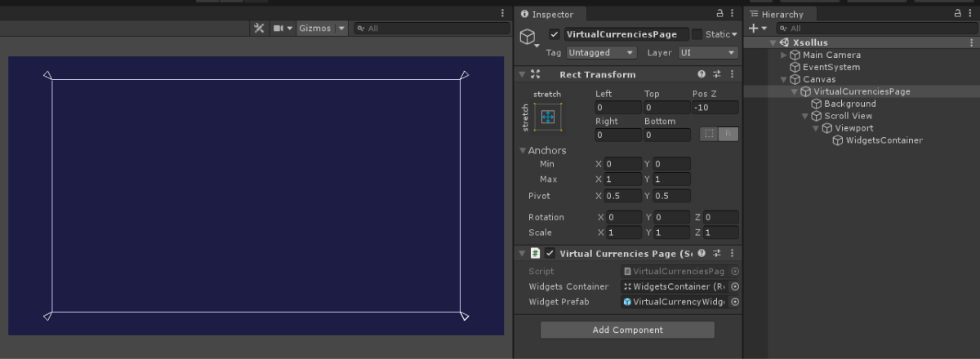Click the Inspector panel lock icon
Image resolution: width=980 pixels, height=359 pixels.
click(x=719, y=14)
